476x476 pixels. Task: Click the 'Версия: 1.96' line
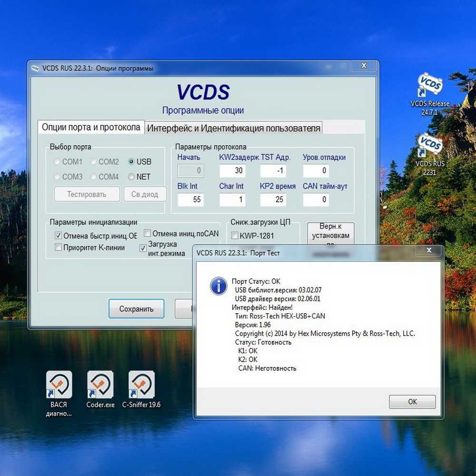[253, 325]
